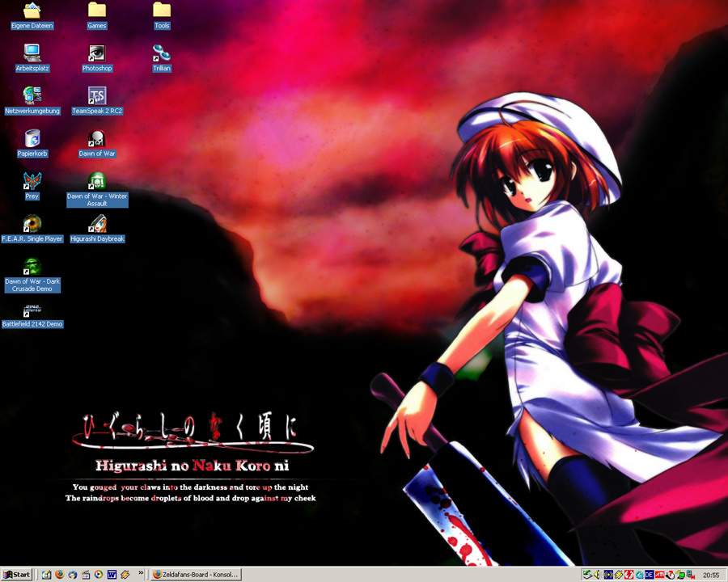
Task: Open the DE keyboard language indicator
Action: [649, 575]
